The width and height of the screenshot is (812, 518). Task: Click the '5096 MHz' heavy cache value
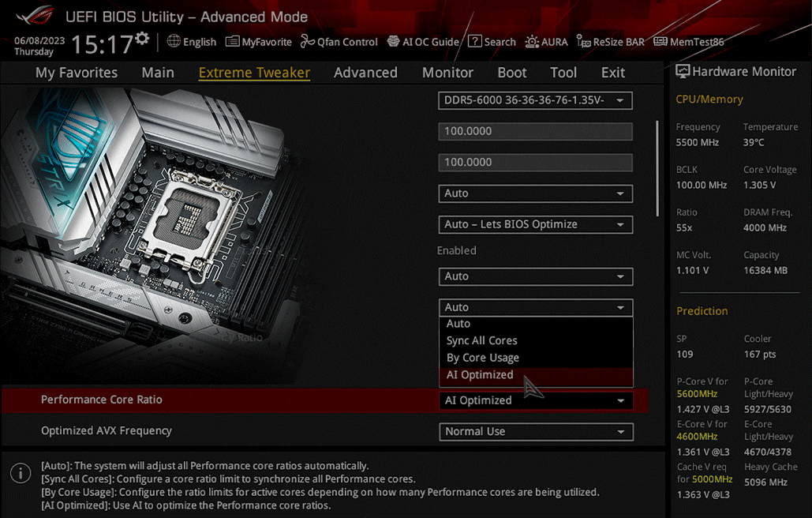[765, 482]
